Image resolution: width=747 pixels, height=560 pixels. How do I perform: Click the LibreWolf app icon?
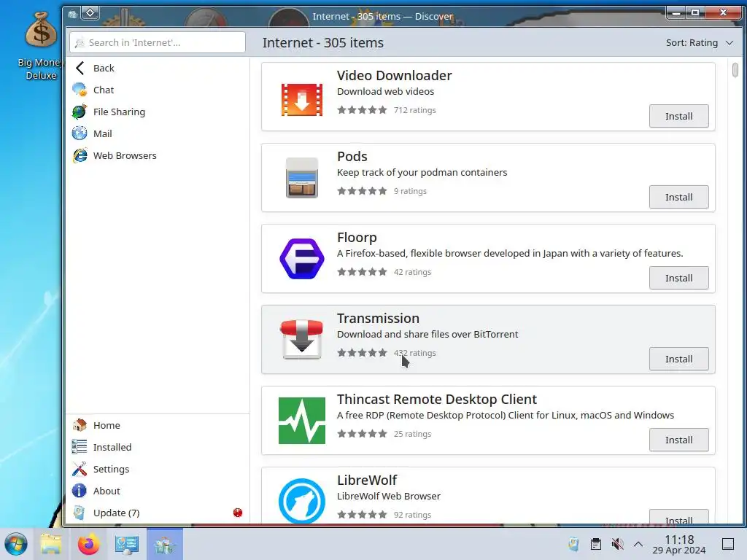tap(301, 501)
